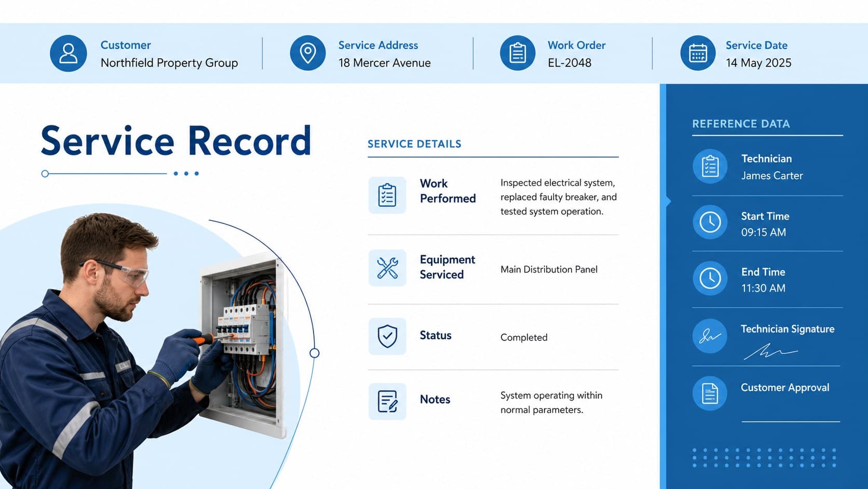Select the EL-2048 work order number

tap(569, 63)
